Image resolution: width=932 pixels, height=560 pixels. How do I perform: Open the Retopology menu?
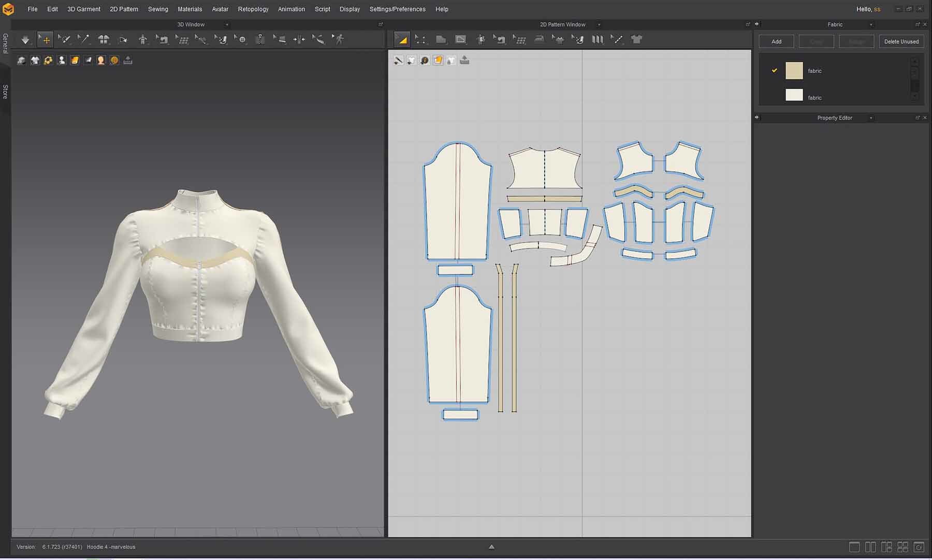coord(253,9)
